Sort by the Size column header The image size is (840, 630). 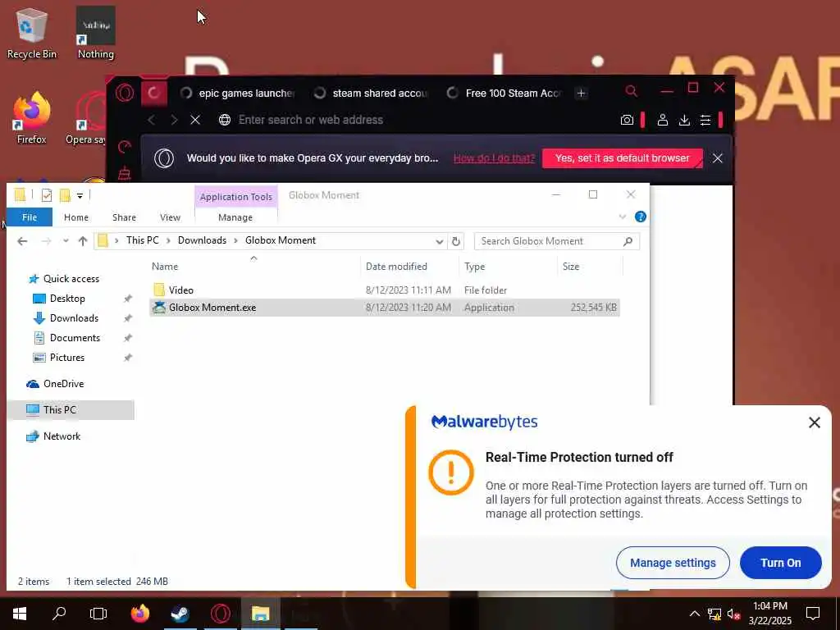(590, 267)
